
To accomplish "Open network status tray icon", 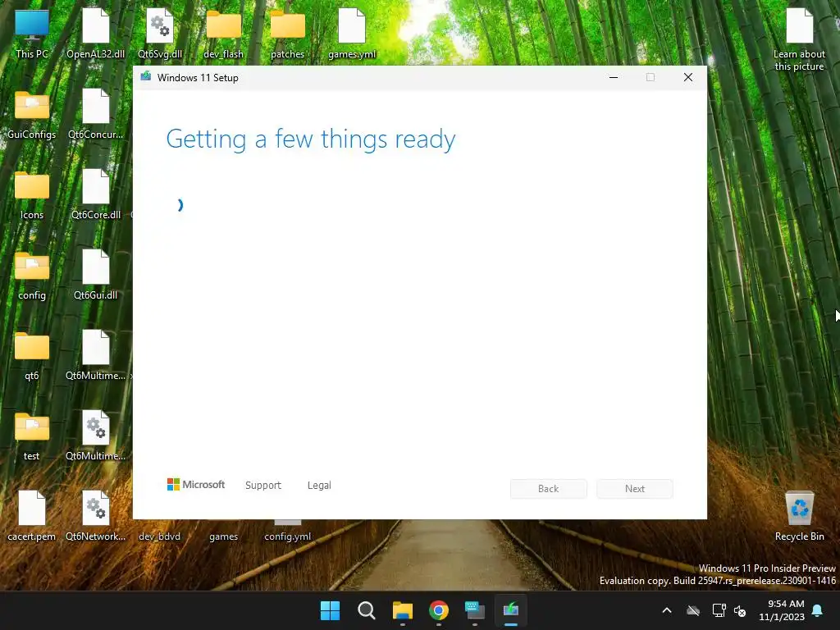I will [x=719, y=610].
